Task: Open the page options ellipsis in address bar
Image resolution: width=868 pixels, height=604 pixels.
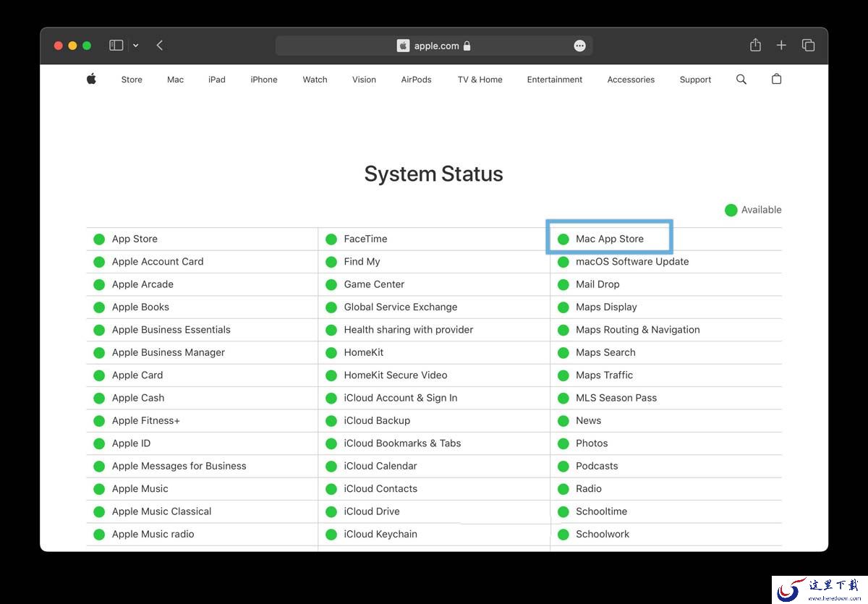Action: (579, 46)
